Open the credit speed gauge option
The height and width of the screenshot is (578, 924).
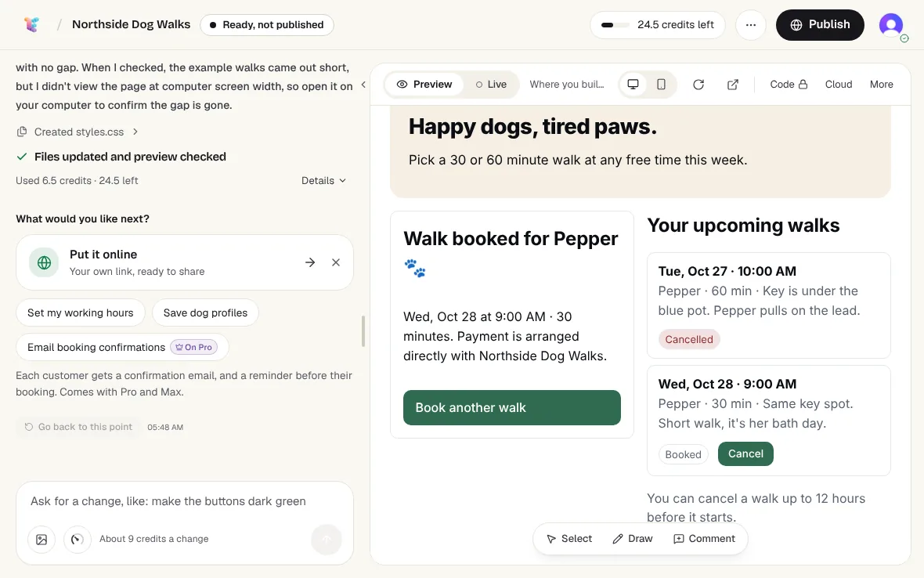click(78, 539)
